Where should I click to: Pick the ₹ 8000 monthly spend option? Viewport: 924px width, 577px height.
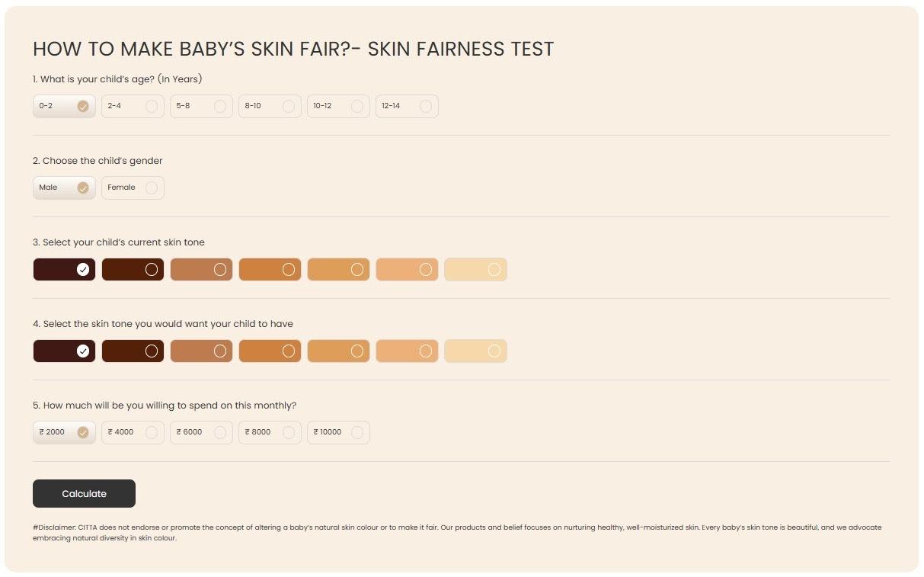click(270, 432)
